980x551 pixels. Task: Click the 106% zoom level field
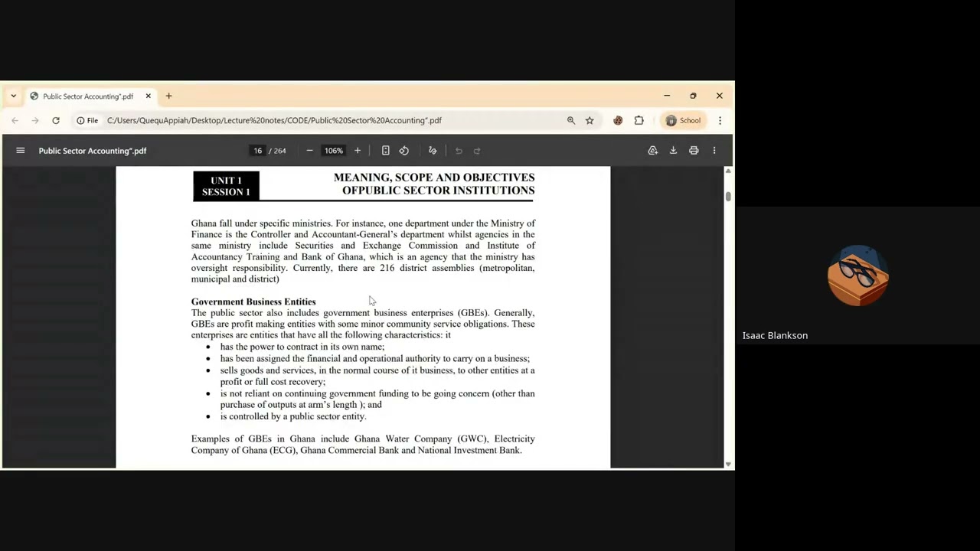[x=333, y=151]
